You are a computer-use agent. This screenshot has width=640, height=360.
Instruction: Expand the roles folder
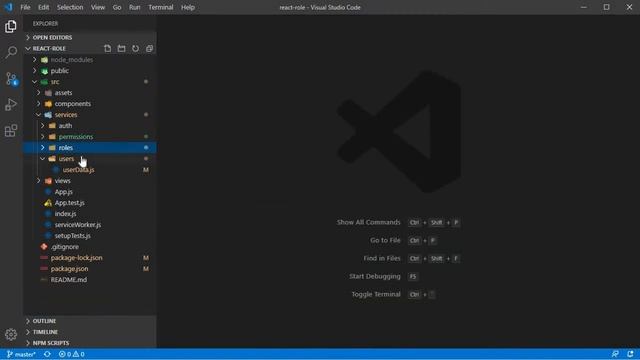90,148
